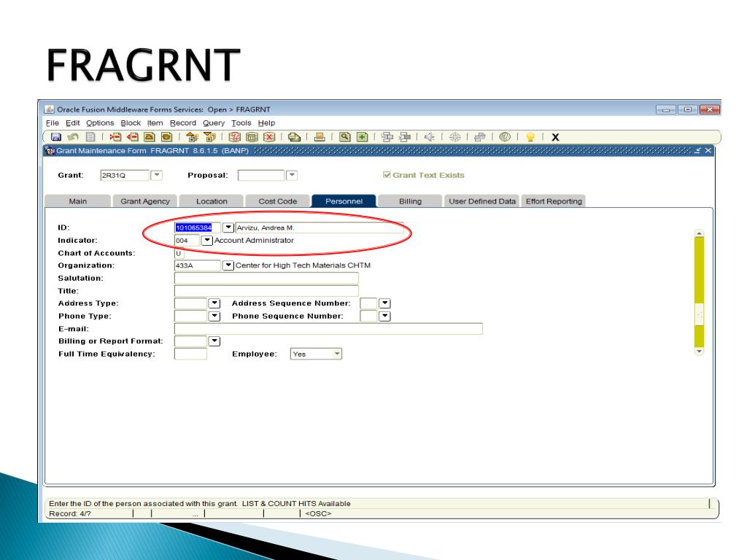
Task: Open the Proposal field dropdown arrow
Action: click(x=292, y=175)
